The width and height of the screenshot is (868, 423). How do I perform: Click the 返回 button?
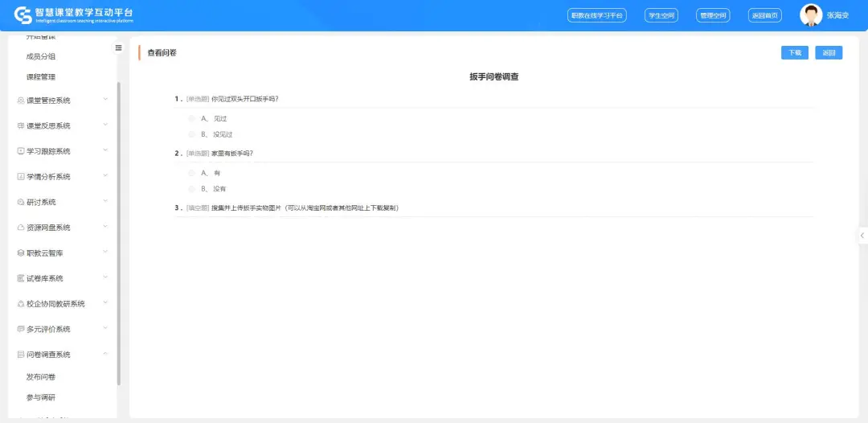829,53
